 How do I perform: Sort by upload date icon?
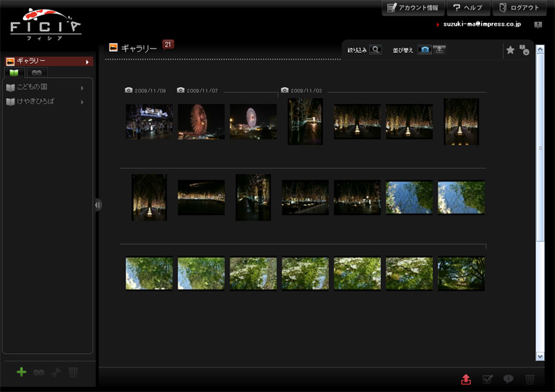439,49
